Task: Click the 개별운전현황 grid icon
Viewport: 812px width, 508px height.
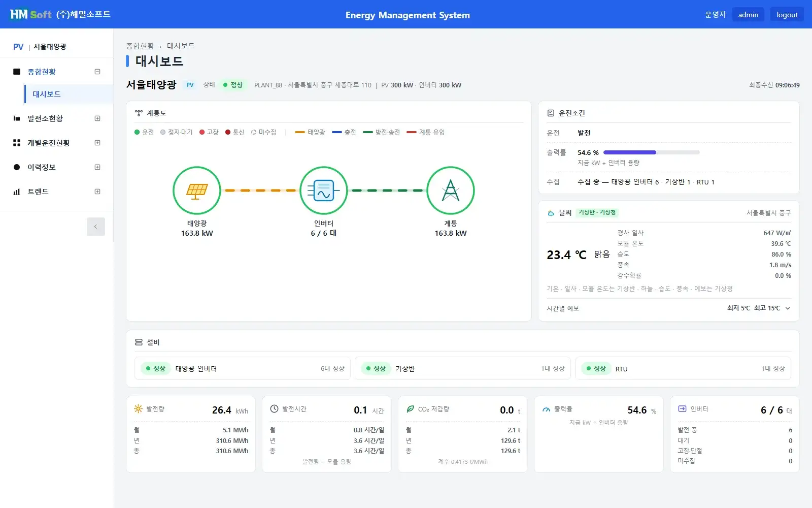Action: [17, 143]
